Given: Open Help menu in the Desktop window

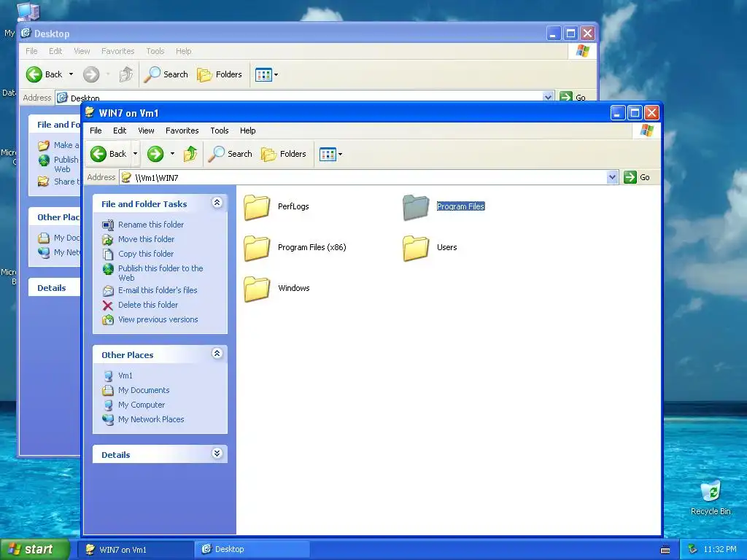Looking at the screenshot, I should pyautogui.click(x=183, y=51).
